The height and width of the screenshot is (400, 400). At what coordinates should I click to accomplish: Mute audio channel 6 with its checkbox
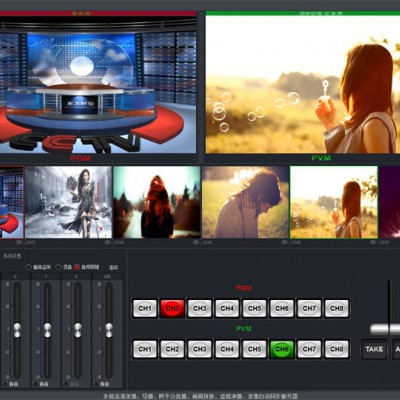pos(5,384)
